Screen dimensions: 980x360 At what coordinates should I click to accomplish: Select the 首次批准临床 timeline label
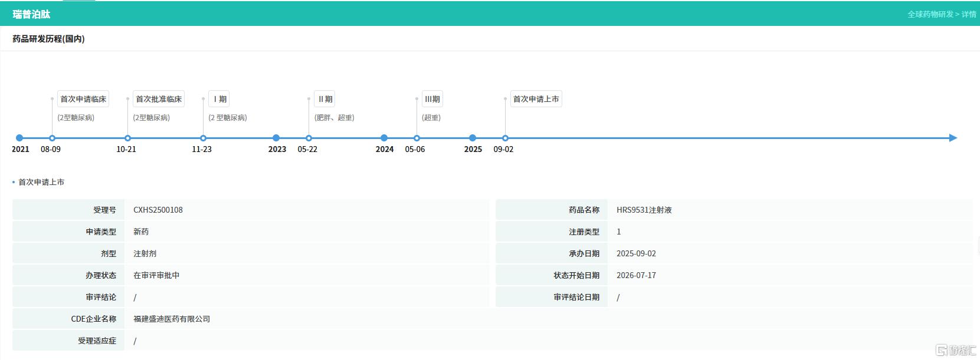(159, 99)
